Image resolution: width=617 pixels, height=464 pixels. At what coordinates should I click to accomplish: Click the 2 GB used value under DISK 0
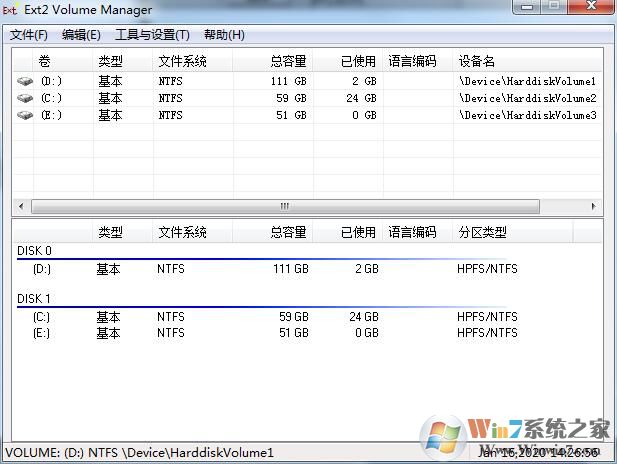click(367, 269)
